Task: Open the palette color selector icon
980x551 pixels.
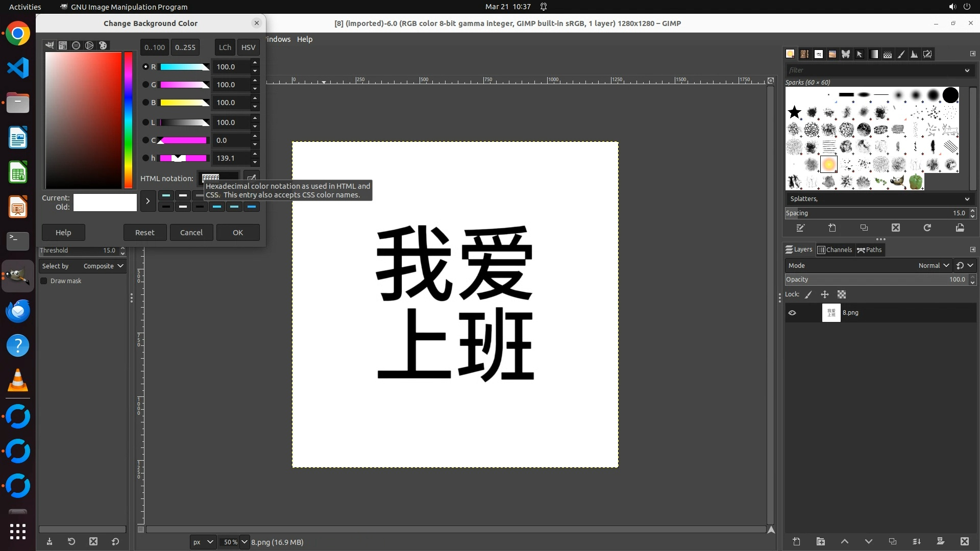Action: pos(103,45)
